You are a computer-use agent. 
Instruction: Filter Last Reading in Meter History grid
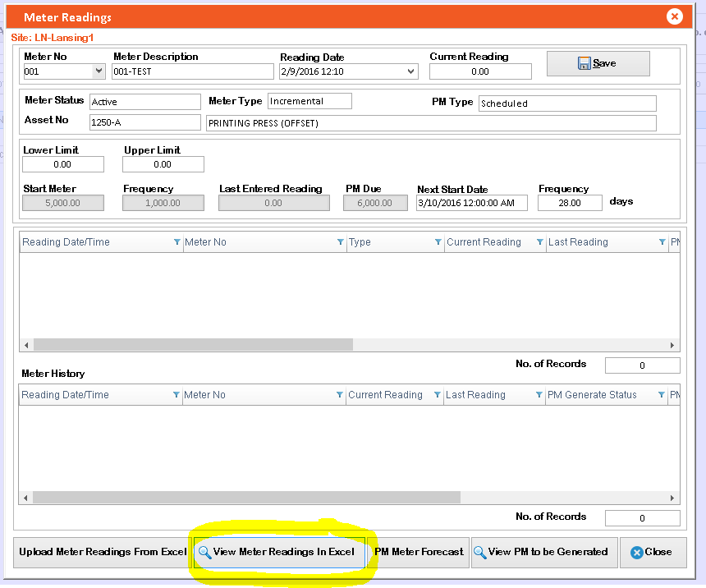(539, 395)
